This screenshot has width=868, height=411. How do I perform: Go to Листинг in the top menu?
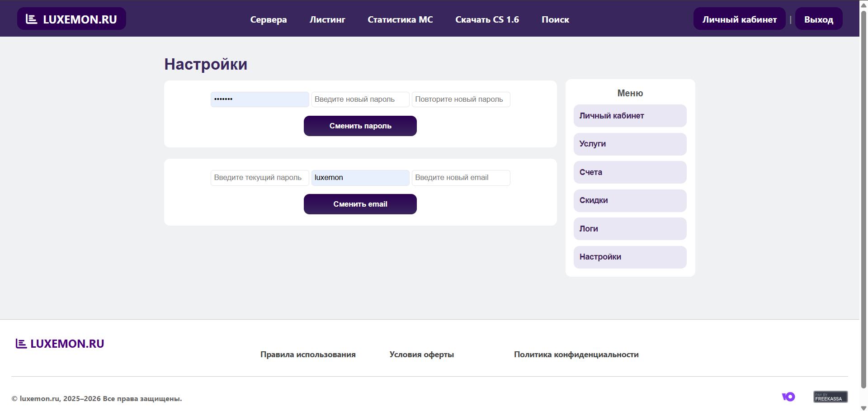click(x=327, y=19)
